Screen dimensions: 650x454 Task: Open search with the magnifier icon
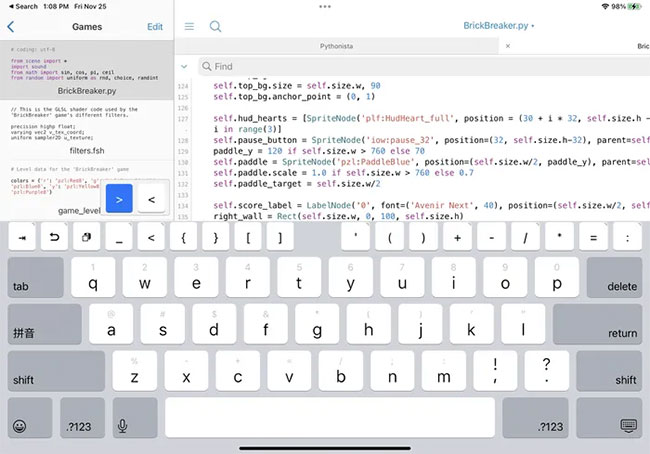[215, 27]
